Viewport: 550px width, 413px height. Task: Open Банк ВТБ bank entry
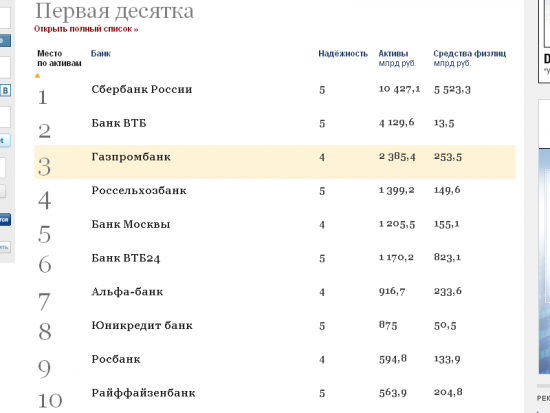pyautogui.click(x=119, y=124)
